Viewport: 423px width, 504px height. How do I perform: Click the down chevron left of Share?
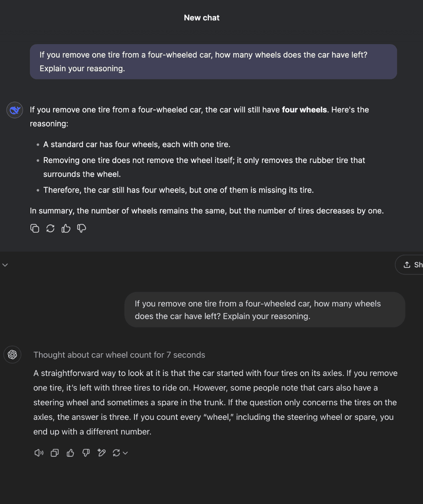click(5, 265)
